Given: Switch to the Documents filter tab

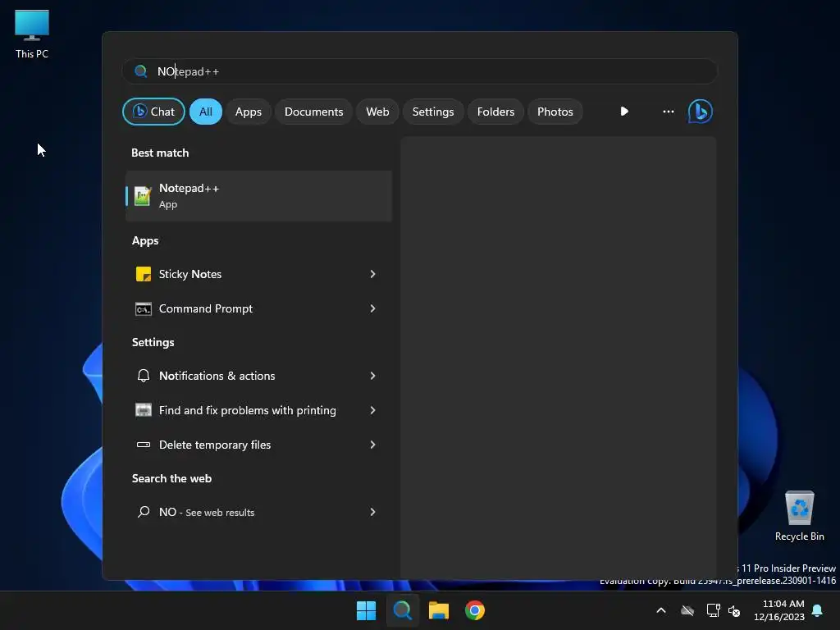Looking at the screenshot, I should [x=314, y=112].
